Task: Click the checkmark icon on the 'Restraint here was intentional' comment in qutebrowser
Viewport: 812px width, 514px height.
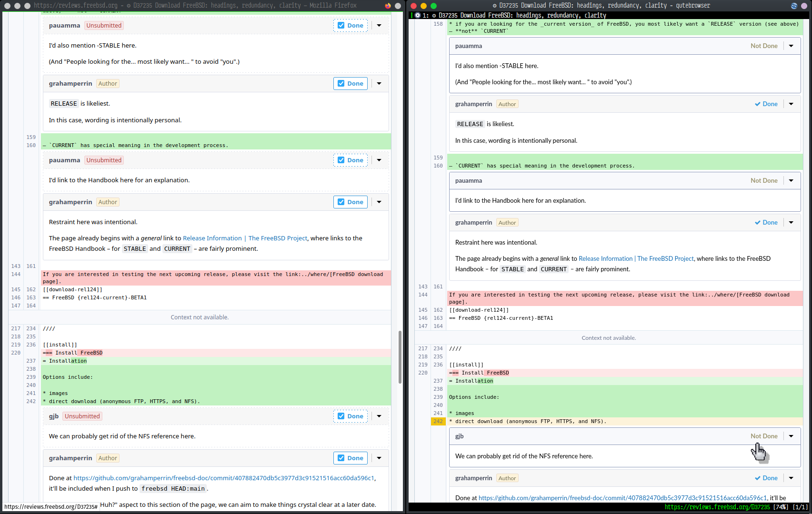Action: tap(757, 223)
